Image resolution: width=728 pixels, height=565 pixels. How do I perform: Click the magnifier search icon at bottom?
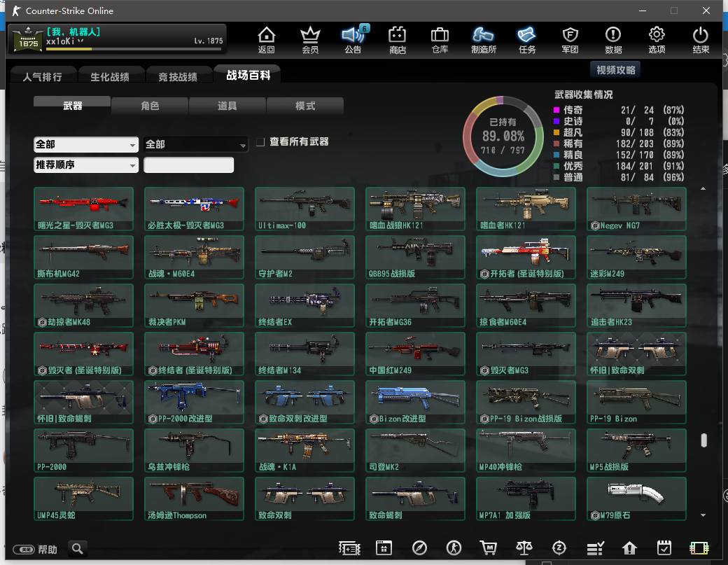(x=78, y=549)
